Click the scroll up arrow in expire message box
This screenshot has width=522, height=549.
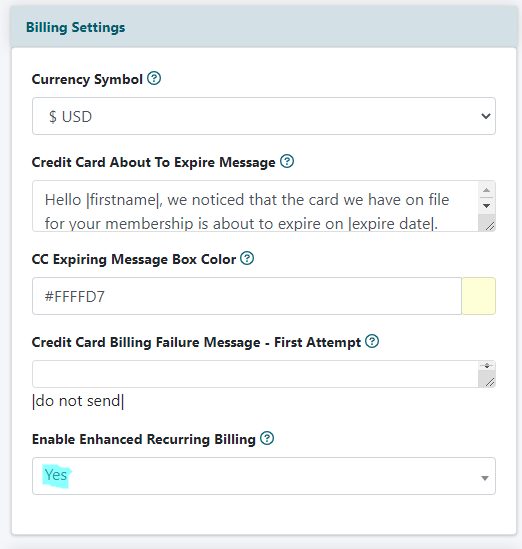point(486,190)
